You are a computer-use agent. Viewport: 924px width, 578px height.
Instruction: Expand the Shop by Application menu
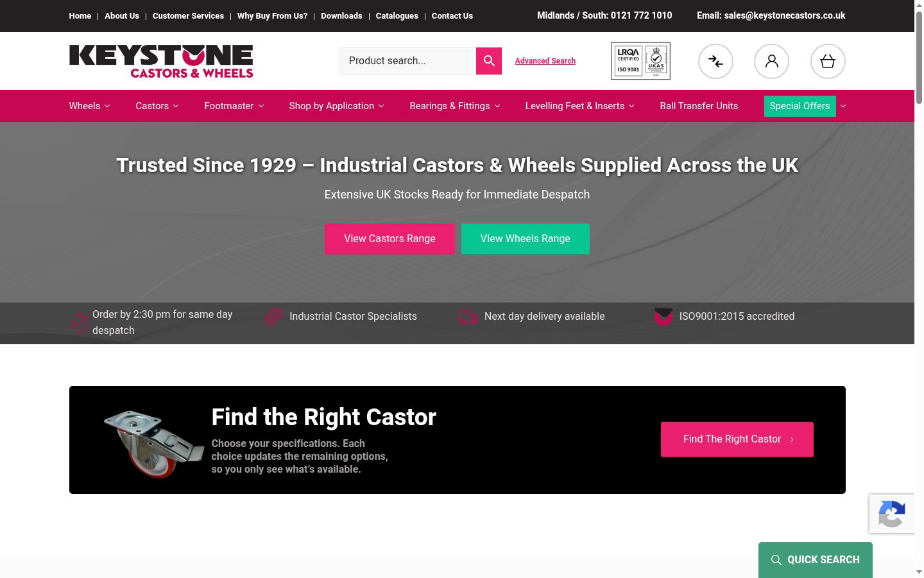(336, 106)
